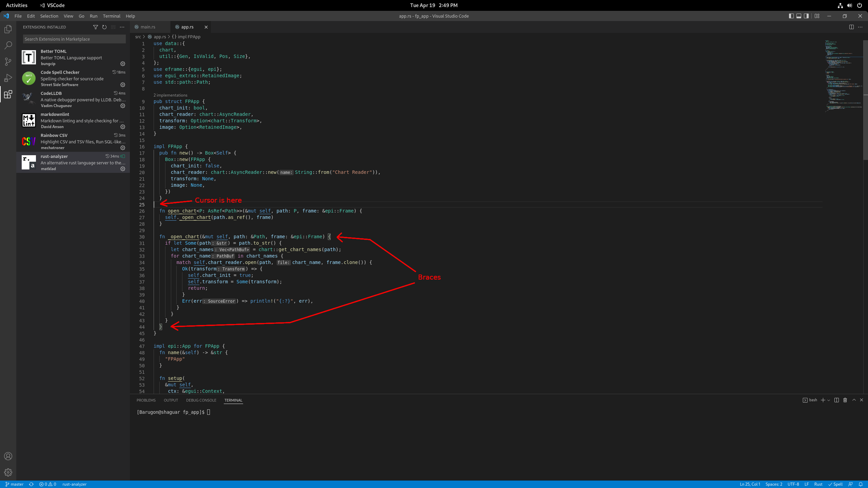Maximize the terminal panel size
Image resolution: width=868 pixels, height=488 pixels.
[854, 400]
